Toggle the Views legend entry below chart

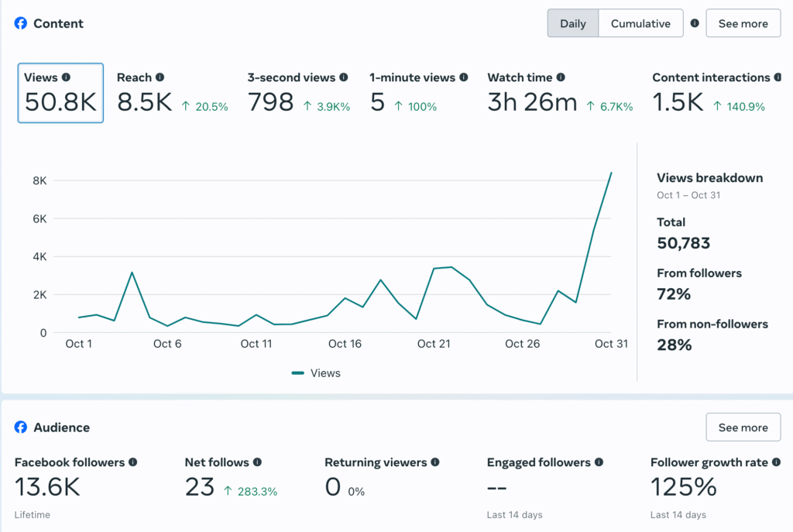pyautogui.click(x=316, y=373)
